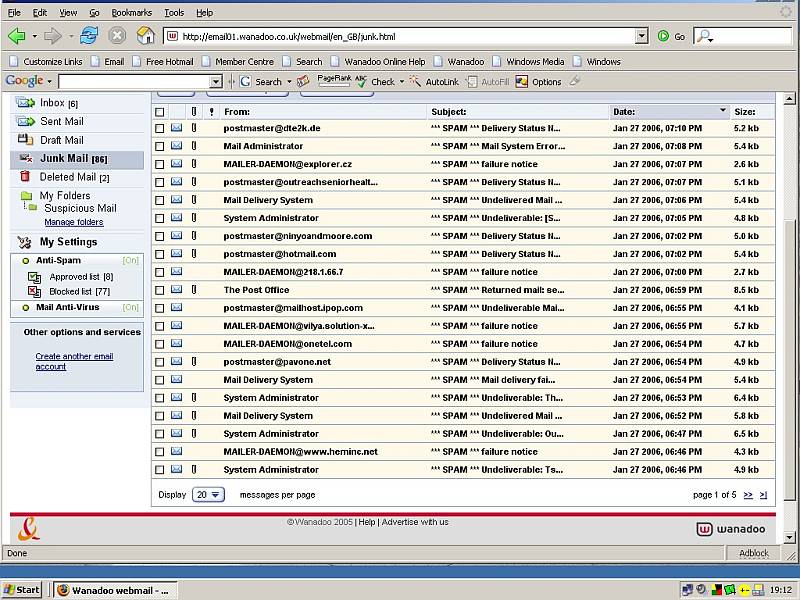Open the Tools menu
800x600 pixels.
tap(174, 13)
